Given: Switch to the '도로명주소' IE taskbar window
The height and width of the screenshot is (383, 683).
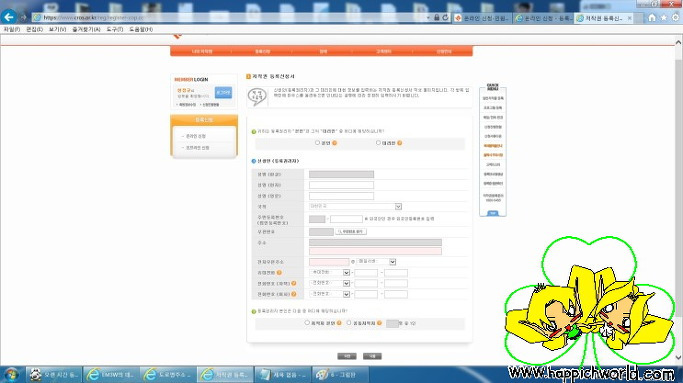Looking at the screenshot, I should 168,374.
